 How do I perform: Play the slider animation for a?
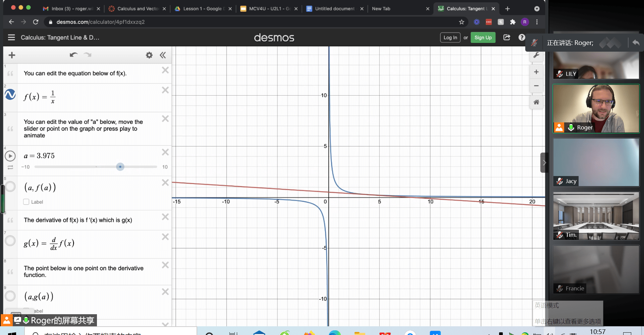tap(10, 156)
